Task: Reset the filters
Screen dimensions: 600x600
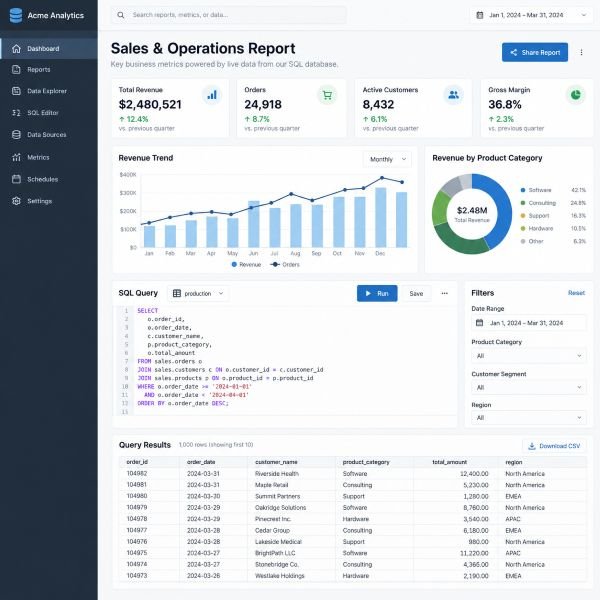Action: tap(576, 293)
